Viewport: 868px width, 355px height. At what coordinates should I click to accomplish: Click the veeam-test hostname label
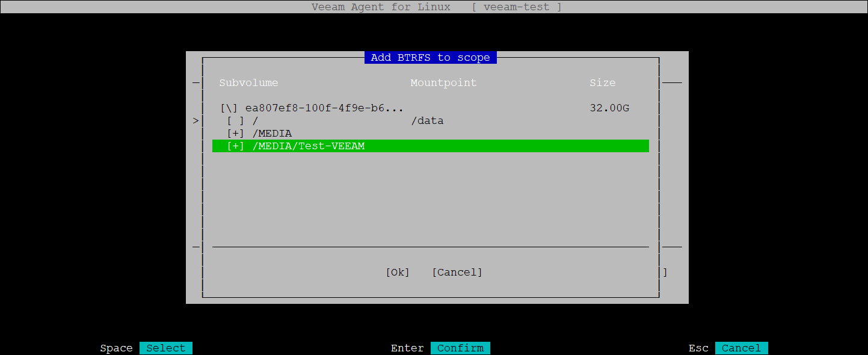517,7
